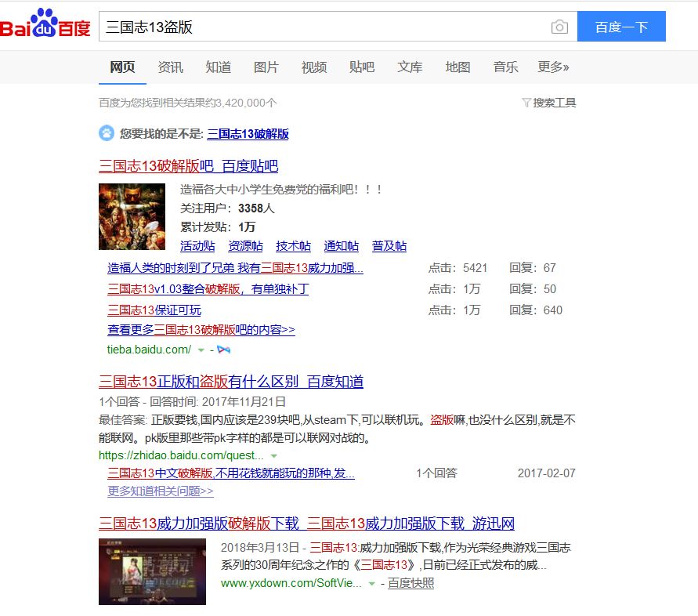698x616 pixels.
Task: Select the 网页 tab
Action: 122,67
